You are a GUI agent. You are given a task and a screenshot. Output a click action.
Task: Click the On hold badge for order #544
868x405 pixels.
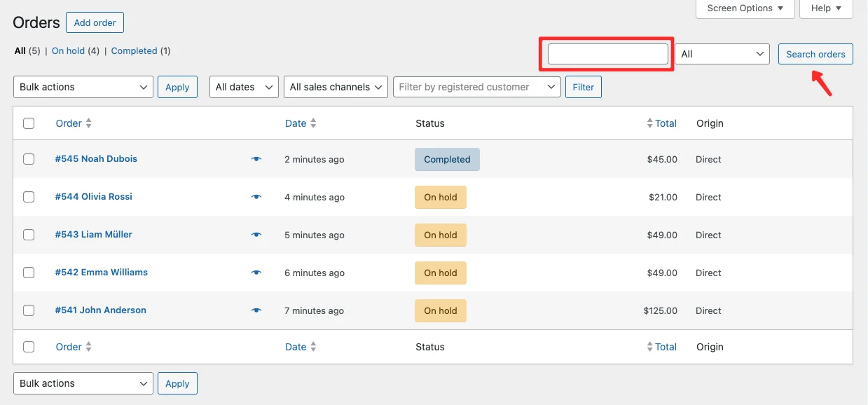point(441,197)
